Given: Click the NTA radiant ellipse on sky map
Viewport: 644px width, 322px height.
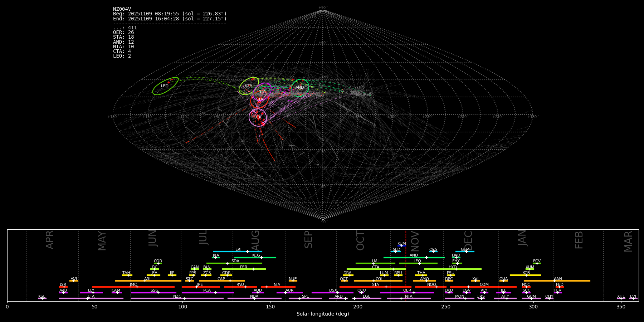Looking at the screenshot, I should click(x=262, y=92).
